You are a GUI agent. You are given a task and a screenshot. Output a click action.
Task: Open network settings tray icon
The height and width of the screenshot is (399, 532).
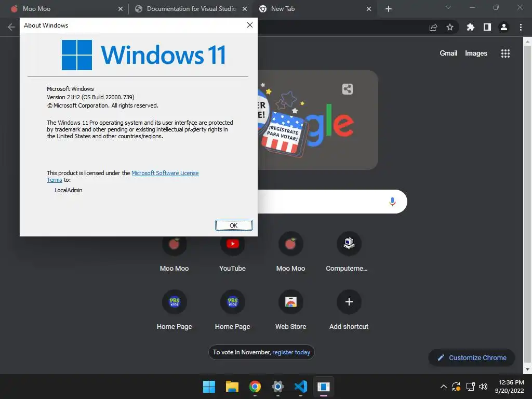470,387
